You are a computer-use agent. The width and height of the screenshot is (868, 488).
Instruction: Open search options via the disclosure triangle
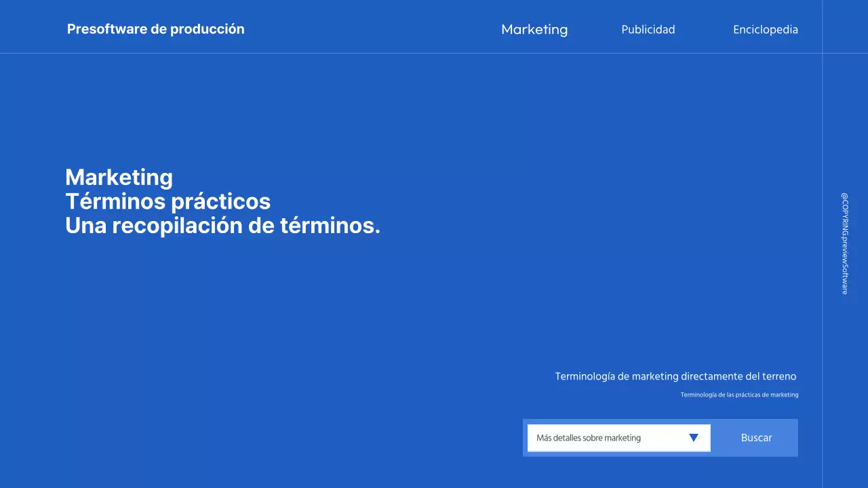[x=694, y=438]
